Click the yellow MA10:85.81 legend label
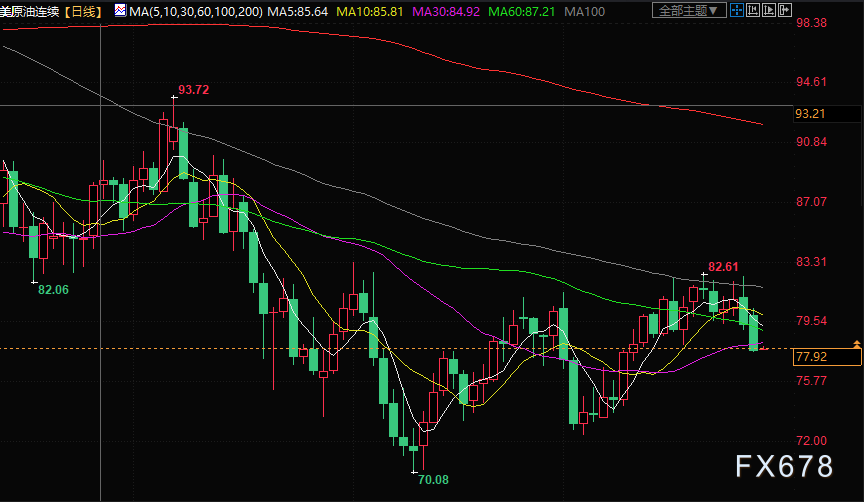Image resolution: width=864 pixels, height=502 pixels. point(372,11)
